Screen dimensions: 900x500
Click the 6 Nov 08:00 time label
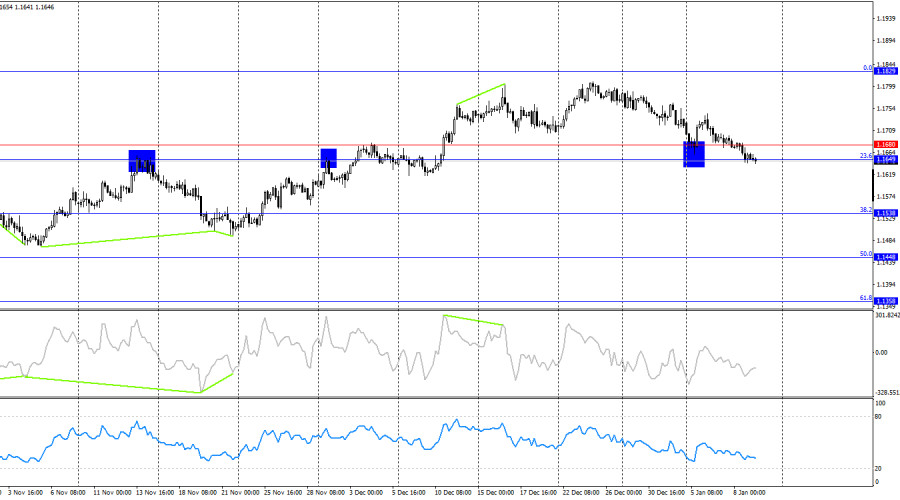click(x=68, y=493)
